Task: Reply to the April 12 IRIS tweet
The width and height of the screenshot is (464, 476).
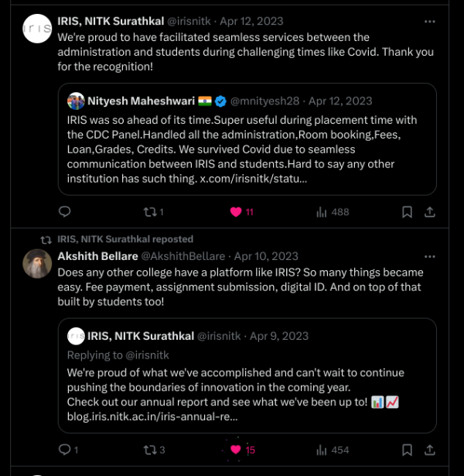Action: [65, 212]
